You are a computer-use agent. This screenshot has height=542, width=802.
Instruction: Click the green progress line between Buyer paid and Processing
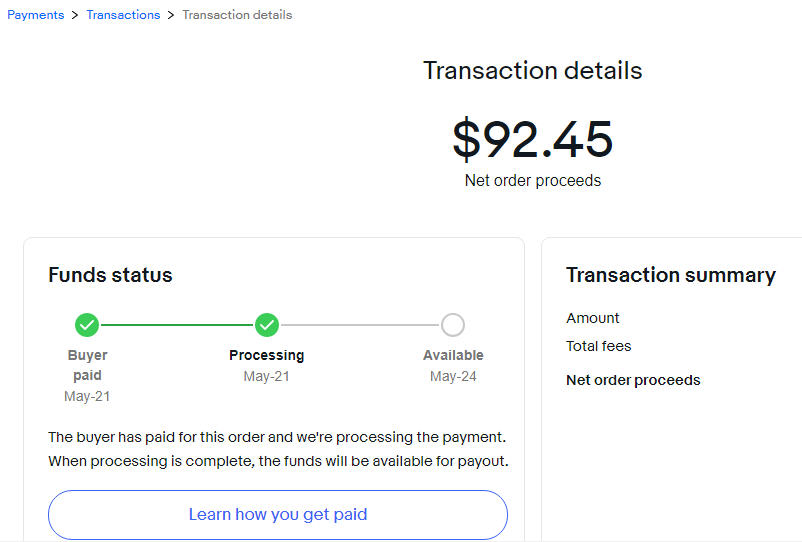[177, 325]
